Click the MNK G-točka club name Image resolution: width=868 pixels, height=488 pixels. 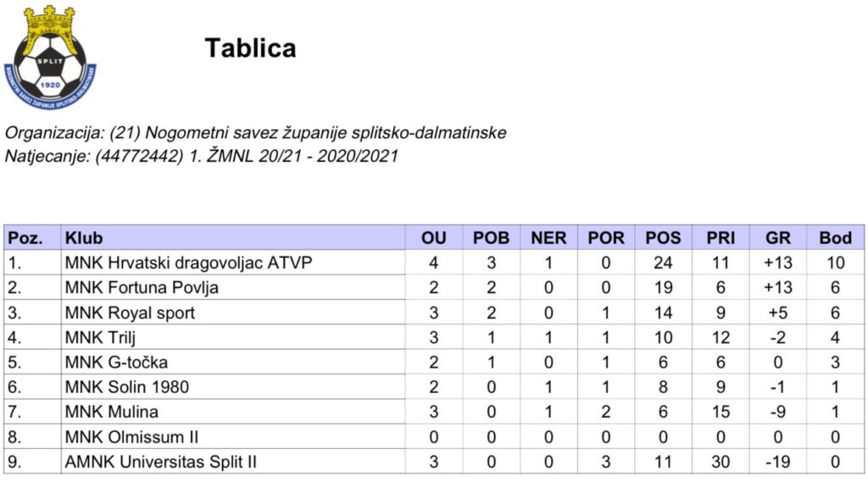(116, 363)
